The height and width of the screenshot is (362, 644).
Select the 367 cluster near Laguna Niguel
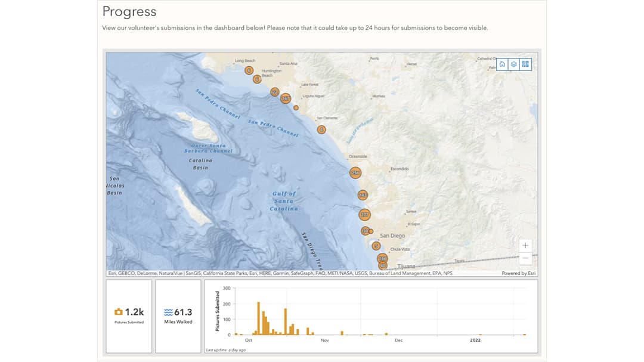286,98
